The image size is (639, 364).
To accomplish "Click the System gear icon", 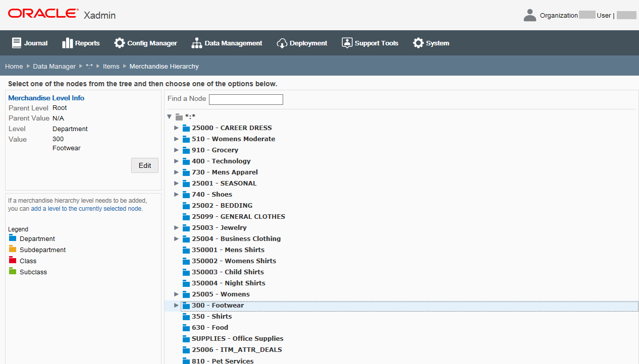I will [x=418, y=43].
